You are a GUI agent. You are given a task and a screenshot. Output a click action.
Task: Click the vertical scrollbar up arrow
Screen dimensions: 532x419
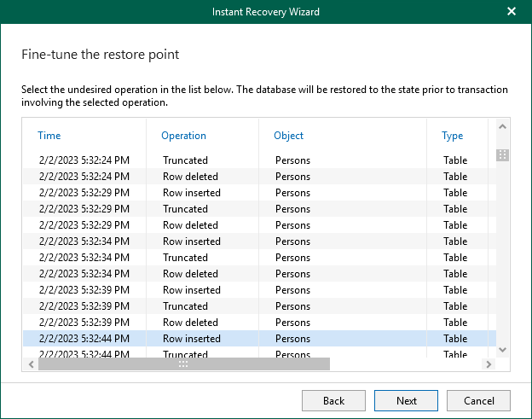pyautogui.click(x=502, y=127)
